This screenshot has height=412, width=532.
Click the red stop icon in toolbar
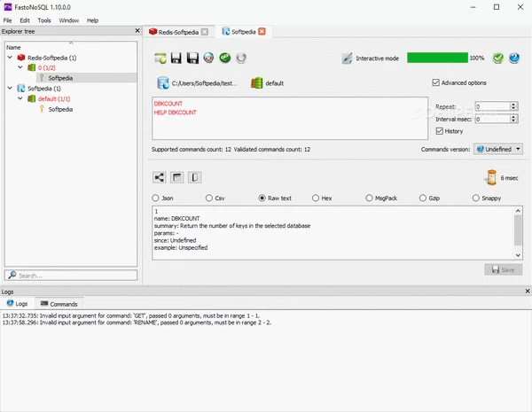208,58
